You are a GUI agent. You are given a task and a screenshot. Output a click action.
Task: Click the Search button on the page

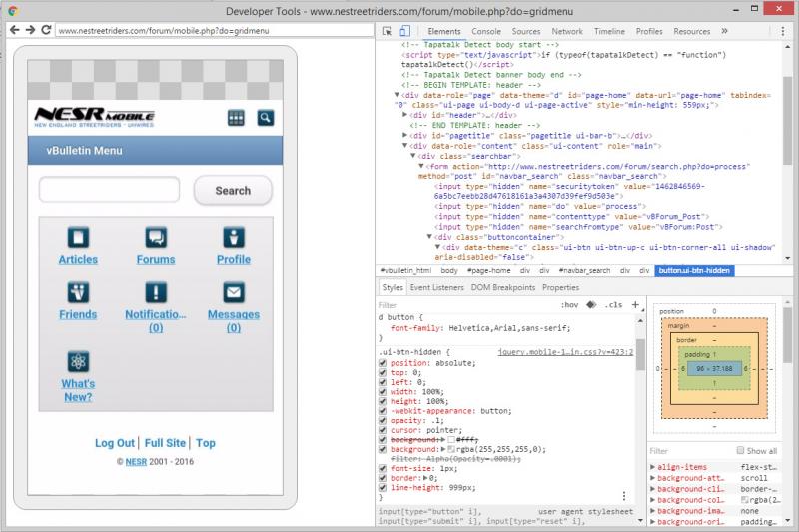click(x=233, y=191)
